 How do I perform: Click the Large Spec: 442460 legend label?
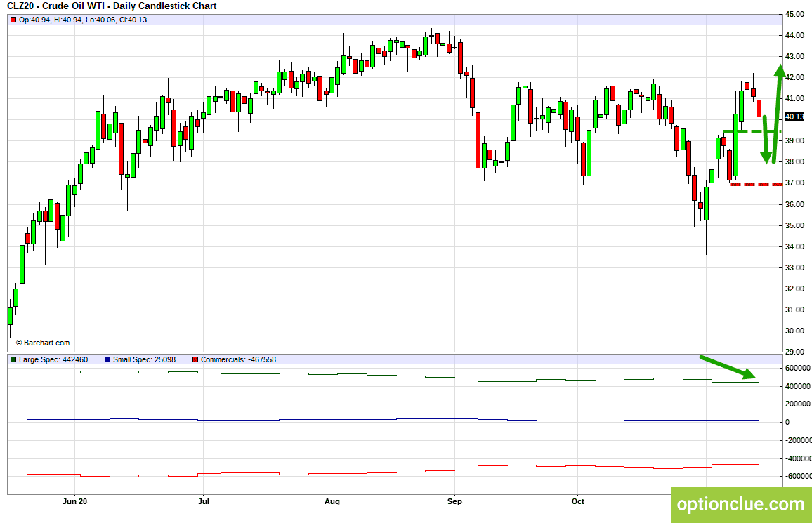(53, 359)
